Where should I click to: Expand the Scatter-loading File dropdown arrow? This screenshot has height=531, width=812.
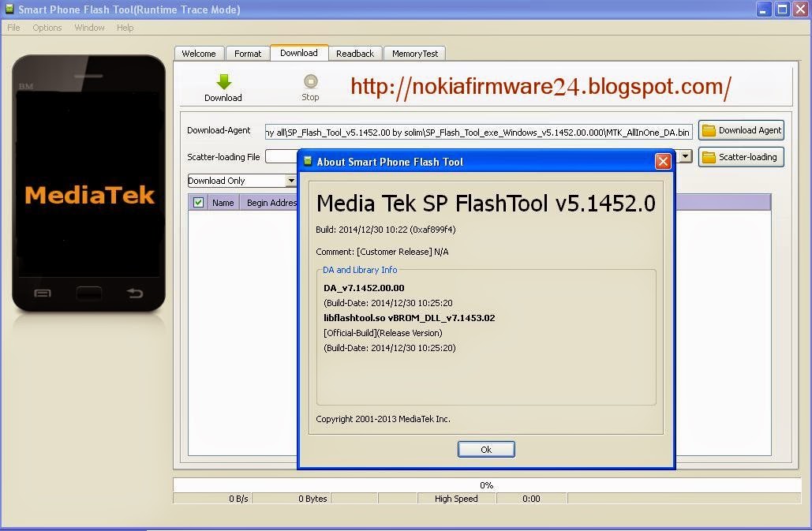click(685, 155)
